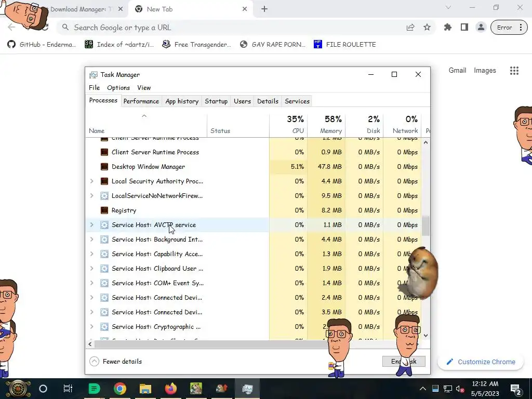Open the new tab plus button
This screenshot has width=532, height=399.
(264, 9)
